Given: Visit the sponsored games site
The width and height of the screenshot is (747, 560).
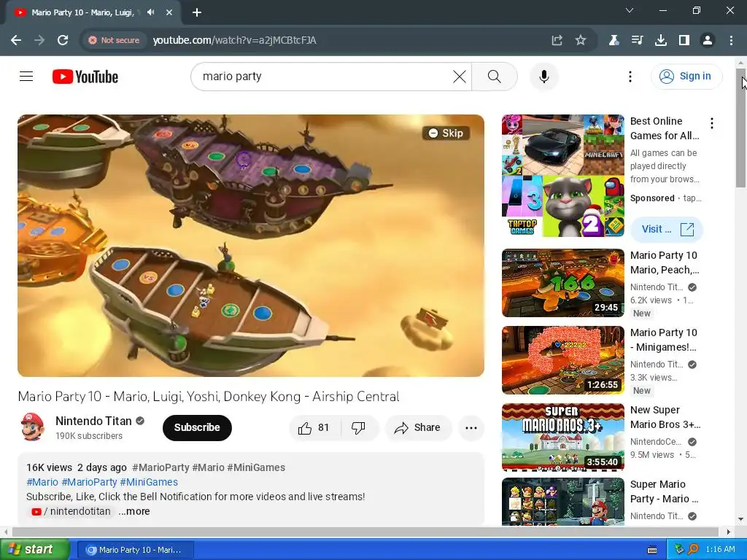Looking at the screenshot, I should click(667, 229).
